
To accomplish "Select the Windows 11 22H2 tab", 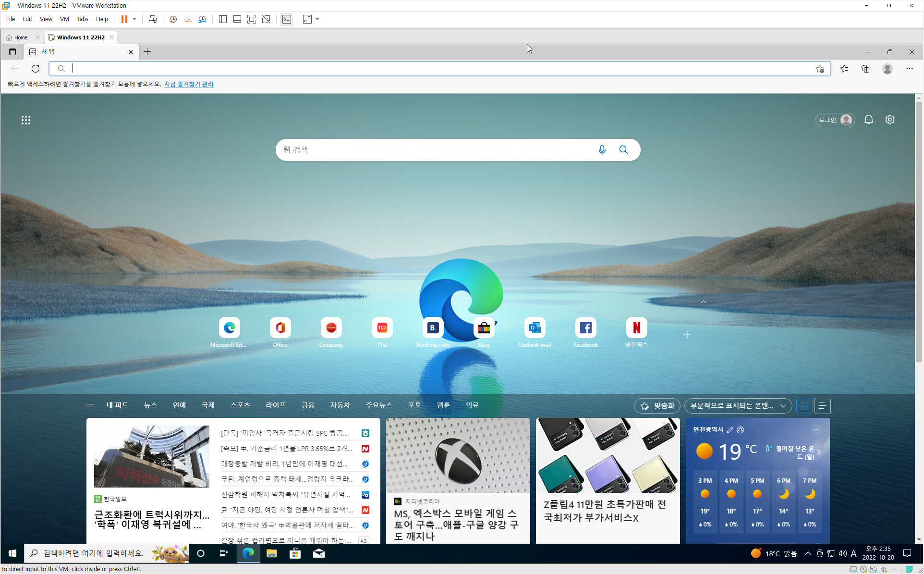I will [x=80, y=37].
